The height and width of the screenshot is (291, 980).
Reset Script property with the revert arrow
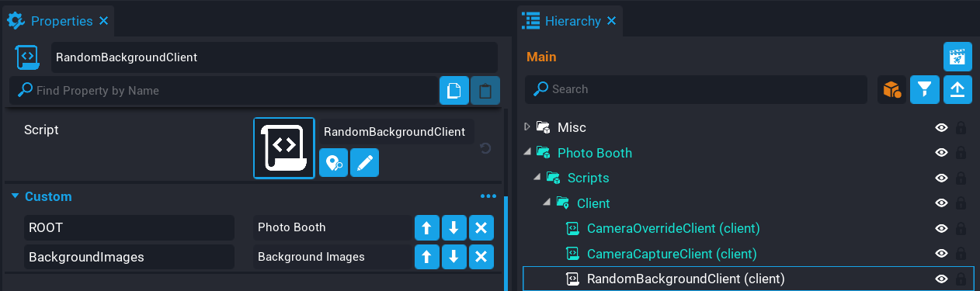coord(485,147)
